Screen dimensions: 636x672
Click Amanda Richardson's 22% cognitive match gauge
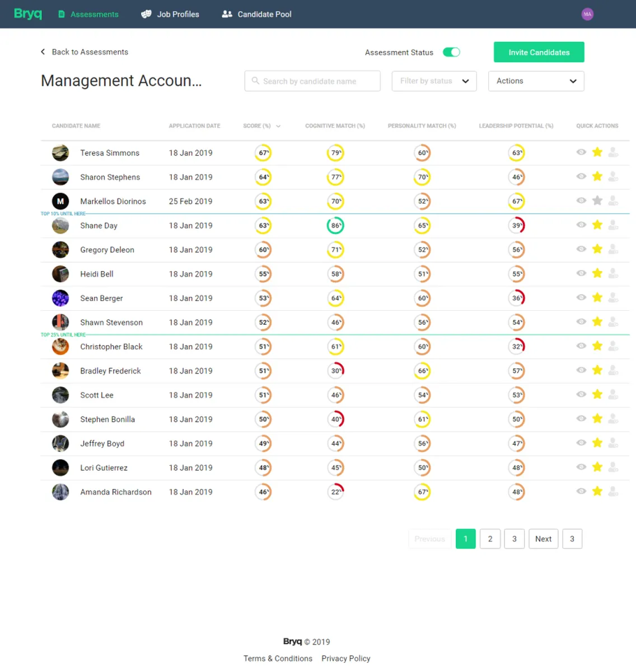point(335,492)
